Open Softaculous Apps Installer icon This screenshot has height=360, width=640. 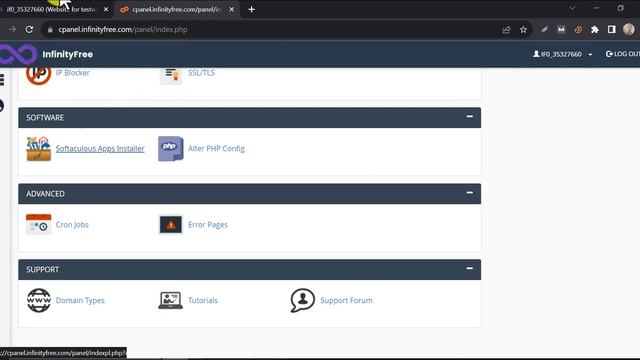point(39,149)
